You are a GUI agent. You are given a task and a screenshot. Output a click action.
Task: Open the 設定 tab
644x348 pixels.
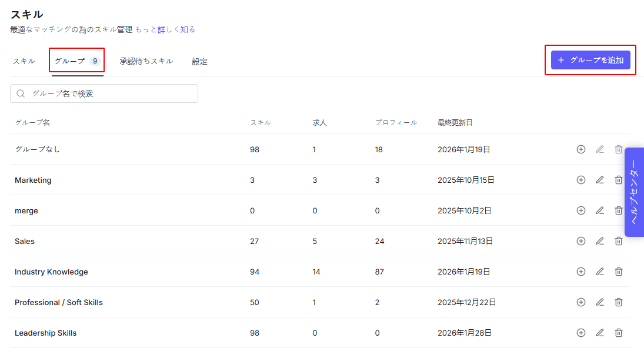[x=199, y=61]
